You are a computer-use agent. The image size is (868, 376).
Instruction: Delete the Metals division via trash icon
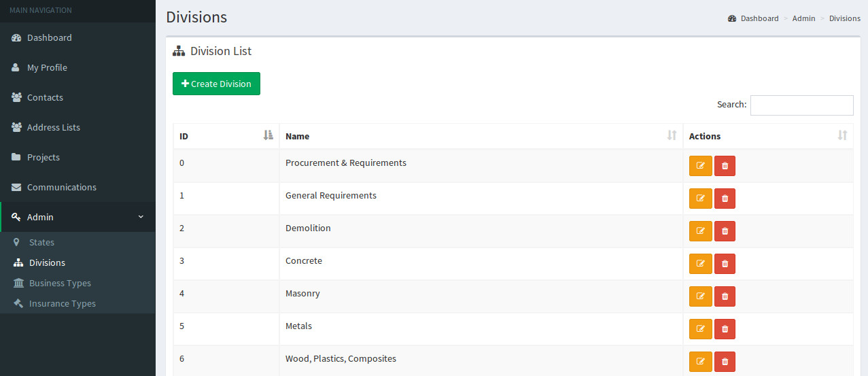click(725, 329)
